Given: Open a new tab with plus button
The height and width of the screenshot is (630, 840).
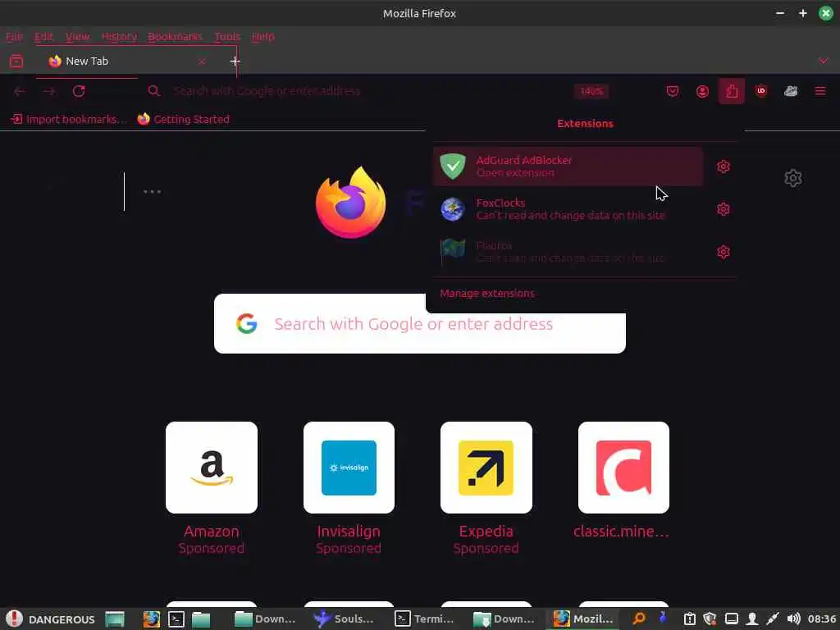Looking at the screenshot, I should [235, 61].
